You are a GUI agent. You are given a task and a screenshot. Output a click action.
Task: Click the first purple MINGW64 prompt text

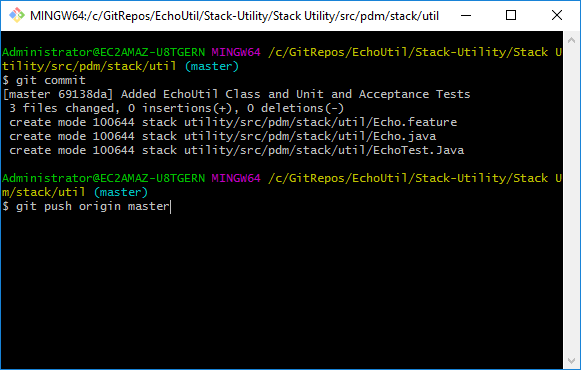pos(236,52)
